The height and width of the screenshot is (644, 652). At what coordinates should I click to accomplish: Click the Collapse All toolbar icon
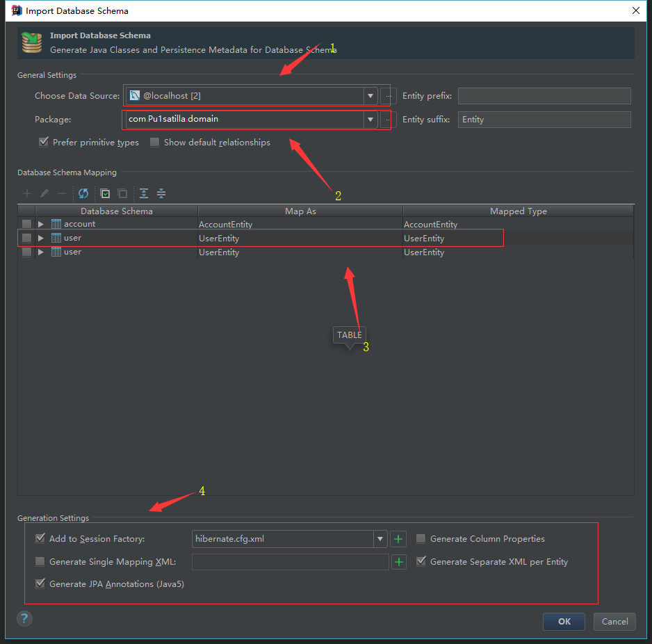coord(161,194)
